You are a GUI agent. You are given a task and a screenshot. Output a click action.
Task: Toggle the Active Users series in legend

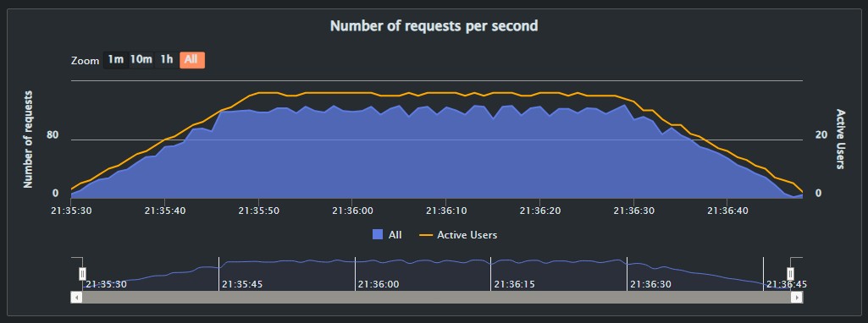458,234
